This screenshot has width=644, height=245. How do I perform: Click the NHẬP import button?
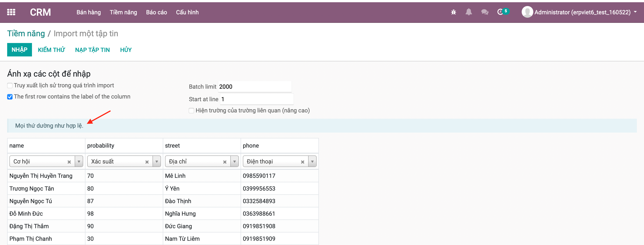pyautogui.click(x=19, y=50)
